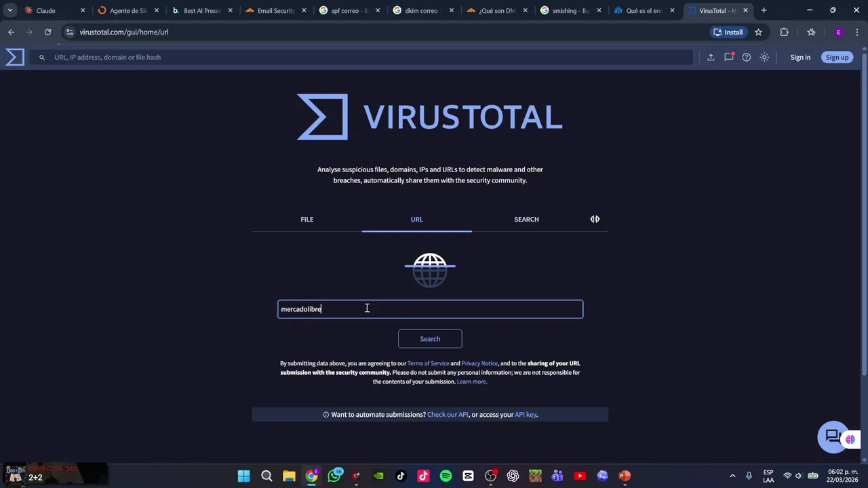Image resolution: width=868 pixels, height=488 pixels.
Task: Click the virustotal.com address bar URL
Action: [x=123, y=32]
